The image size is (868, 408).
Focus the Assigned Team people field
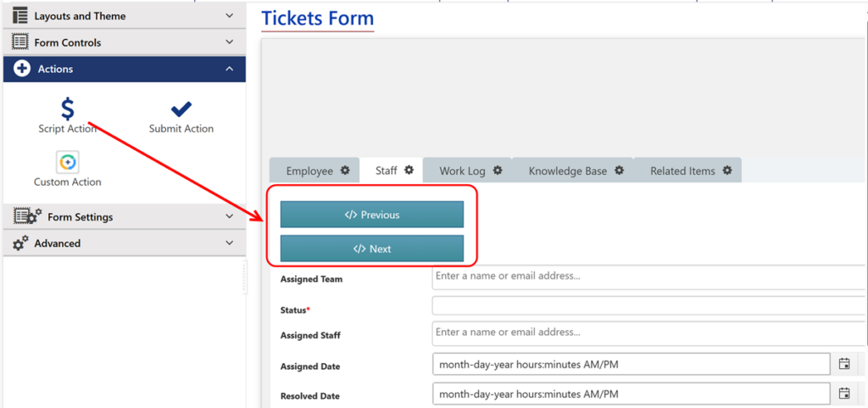point(649,277)
